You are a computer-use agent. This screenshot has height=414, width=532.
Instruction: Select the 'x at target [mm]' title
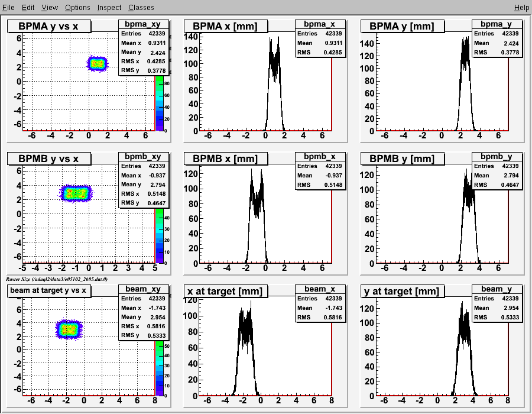pyautogui.click(x=226, y=291)
